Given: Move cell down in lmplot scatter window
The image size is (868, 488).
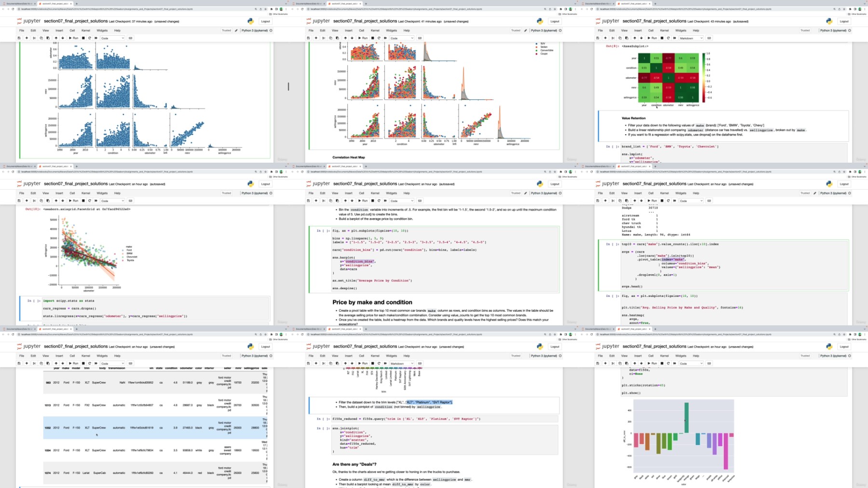Looking at the screenshot, I should [x=63, y=201].
